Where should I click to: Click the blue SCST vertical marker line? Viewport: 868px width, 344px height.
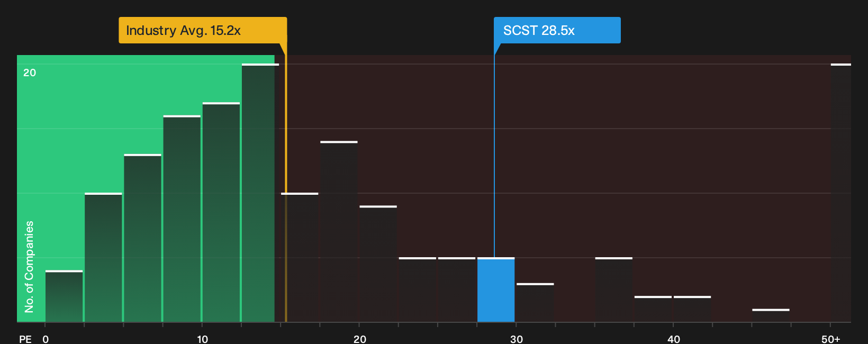coord(494,157)
